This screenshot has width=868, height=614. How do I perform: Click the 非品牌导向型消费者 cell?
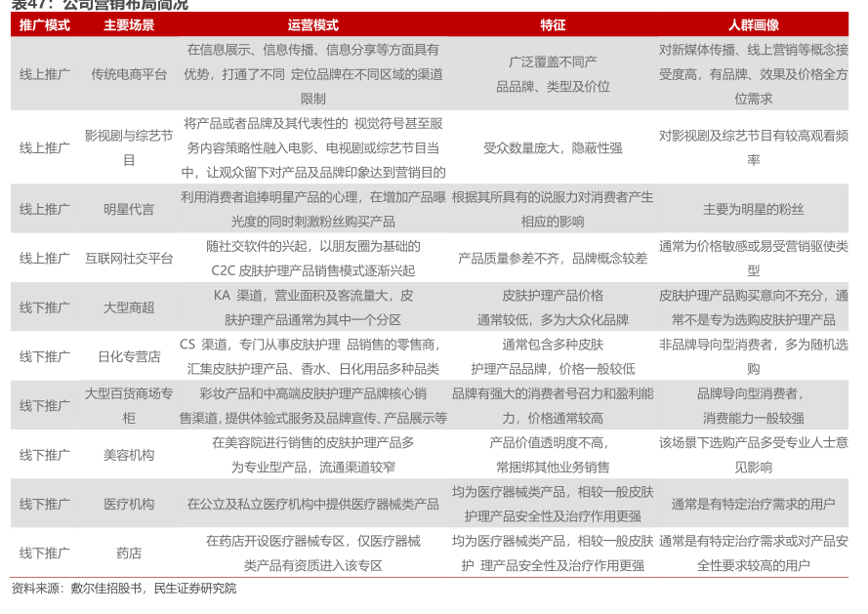click(754, 356)
